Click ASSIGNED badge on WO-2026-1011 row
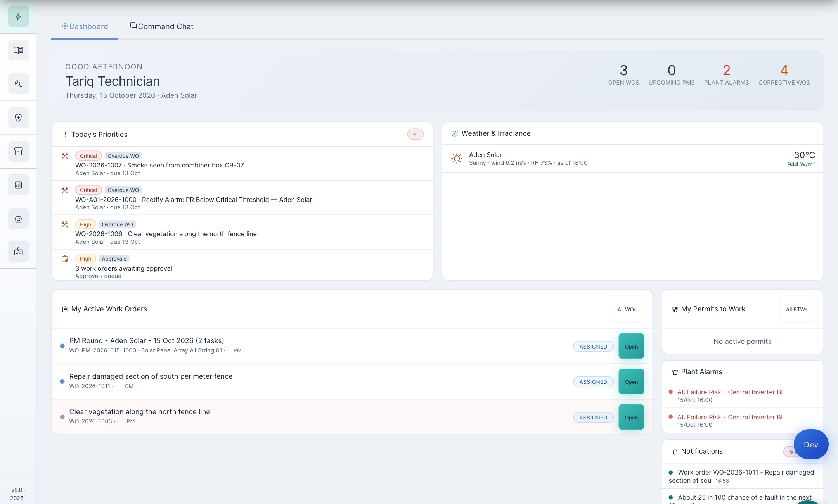Screen dimensions: 838x504 [x=593, y=382]
